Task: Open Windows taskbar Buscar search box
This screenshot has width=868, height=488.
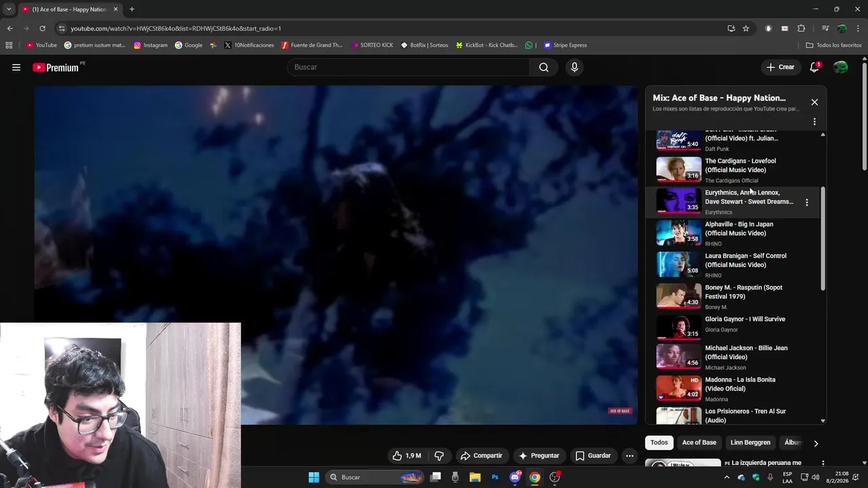Action: coord(374,477)
